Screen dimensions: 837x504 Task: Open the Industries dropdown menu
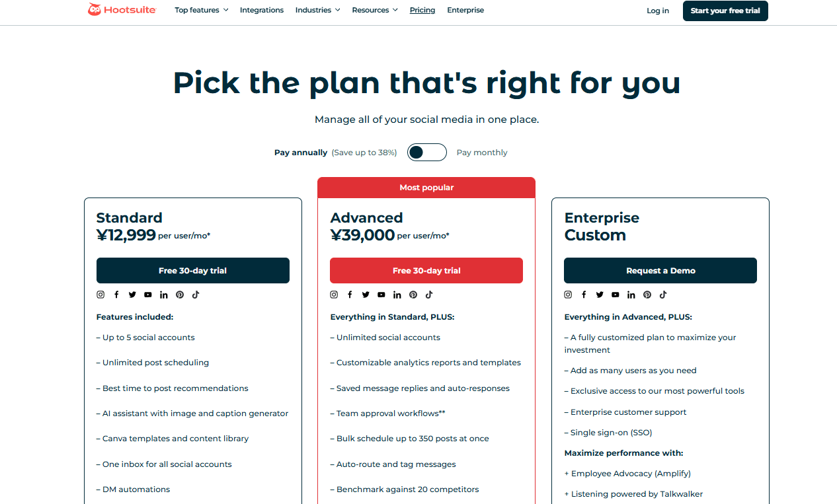317,10
